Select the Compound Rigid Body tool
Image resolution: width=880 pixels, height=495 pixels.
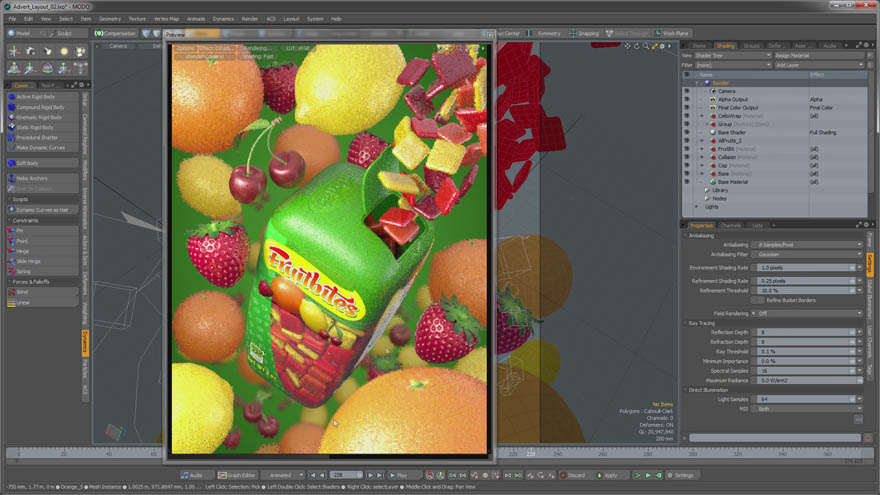pyautogui.click(x=42, y=107)
